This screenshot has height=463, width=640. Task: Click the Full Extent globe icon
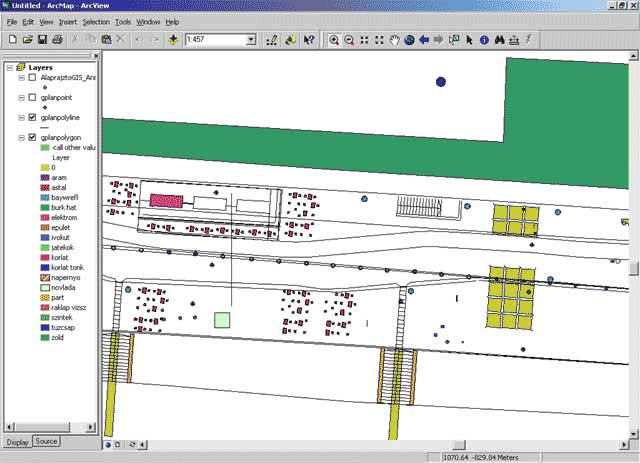(x=408, y=40)
